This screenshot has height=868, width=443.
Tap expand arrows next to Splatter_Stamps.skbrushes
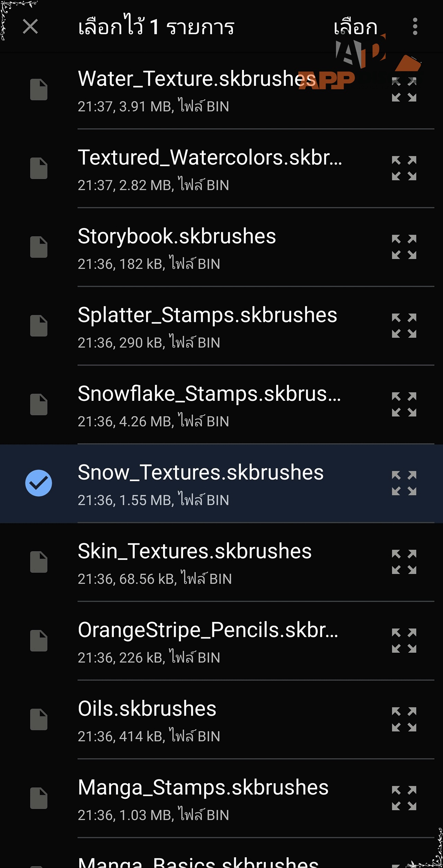point(404,326)
